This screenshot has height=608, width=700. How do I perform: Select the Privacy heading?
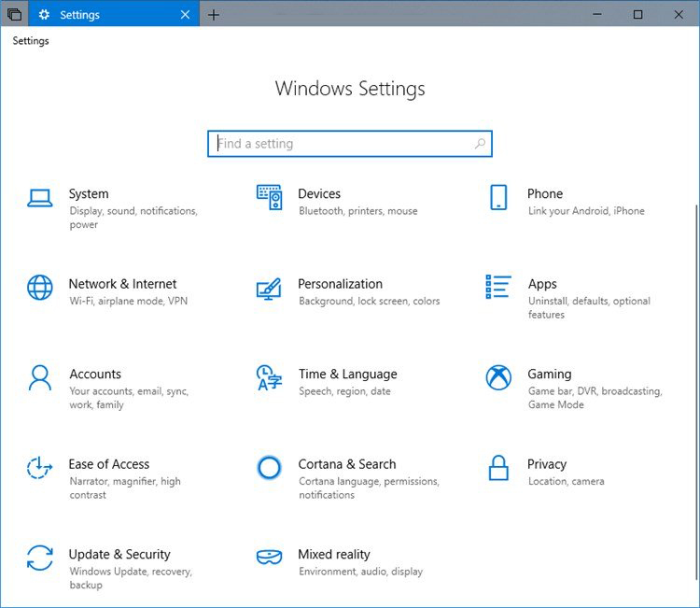(x=547, y=464)
